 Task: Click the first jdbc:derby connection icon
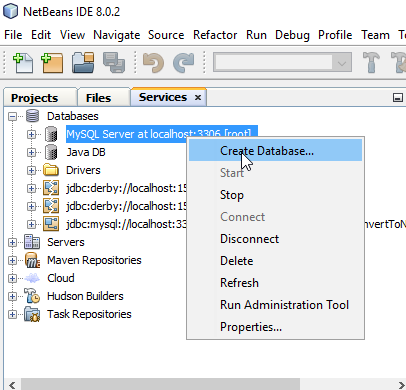click(51, 188)
